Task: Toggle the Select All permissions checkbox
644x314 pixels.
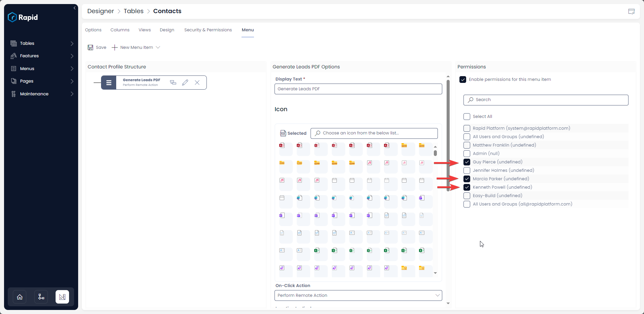Action: tap(466, 117)
